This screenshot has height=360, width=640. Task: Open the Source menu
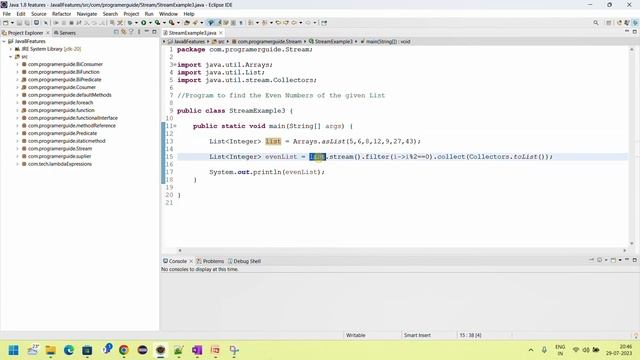click(x=39, y=14)
